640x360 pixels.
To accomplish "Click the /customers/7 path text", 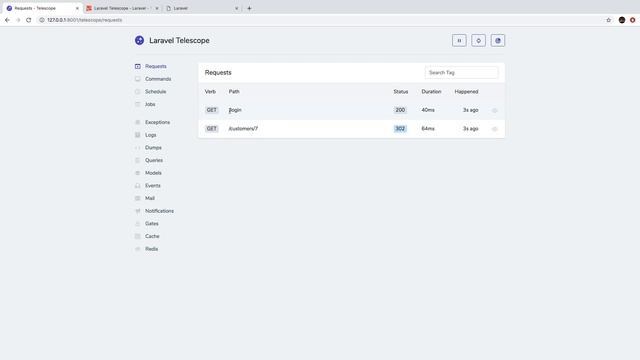I will pyautogui.click(x=243, y=128).
